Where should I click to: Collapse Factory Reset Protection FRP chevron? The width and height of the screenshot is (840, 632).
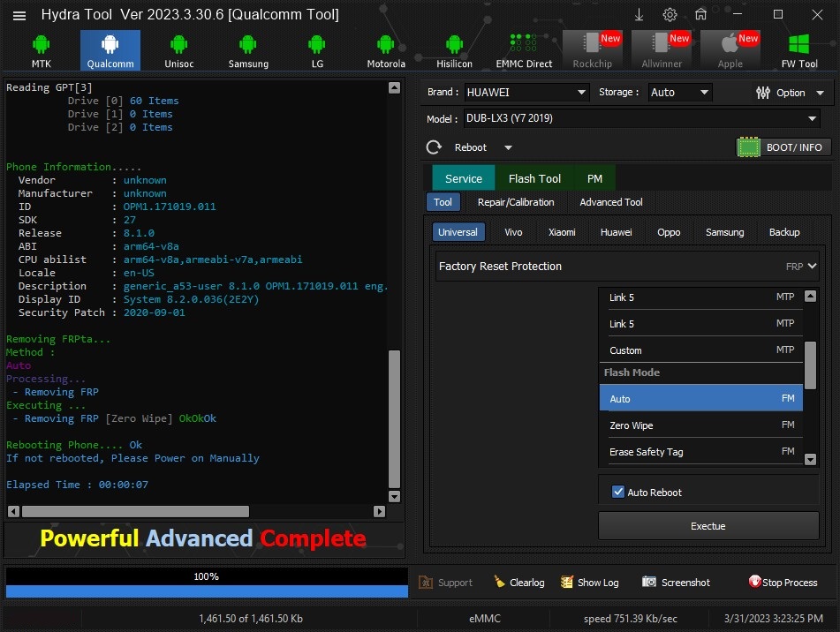[812, 266]
